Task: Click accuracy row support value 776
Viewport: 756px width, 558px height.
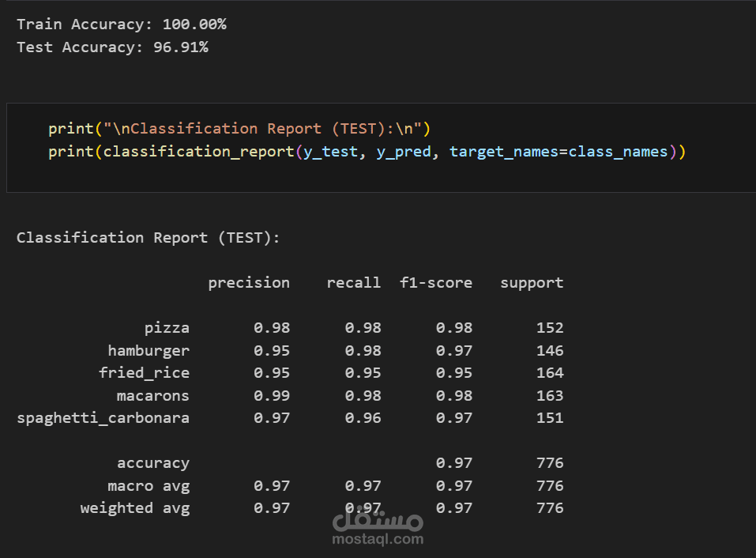Action: tap(550, 463)
